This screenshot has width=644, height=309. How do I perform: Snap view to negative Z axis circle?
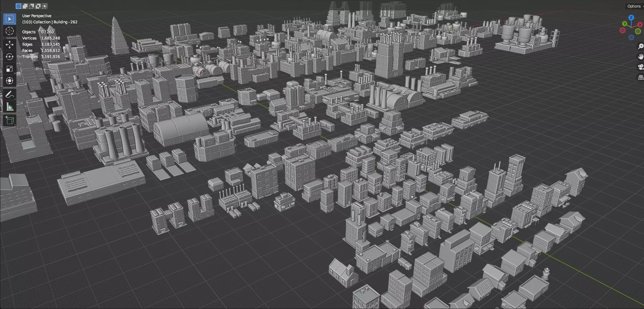pyautogui.click(x=631, y=37)
